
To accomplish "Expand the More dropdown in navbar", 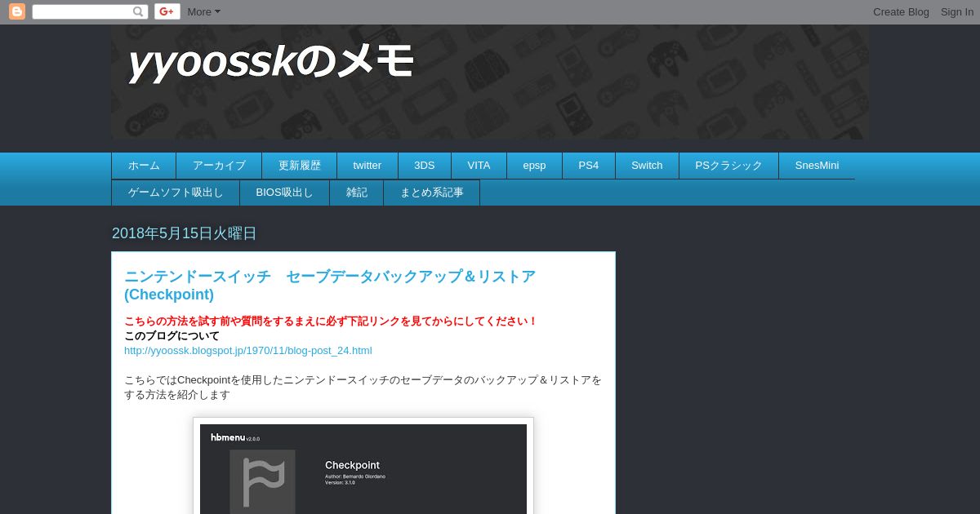I will pos(203,11).
